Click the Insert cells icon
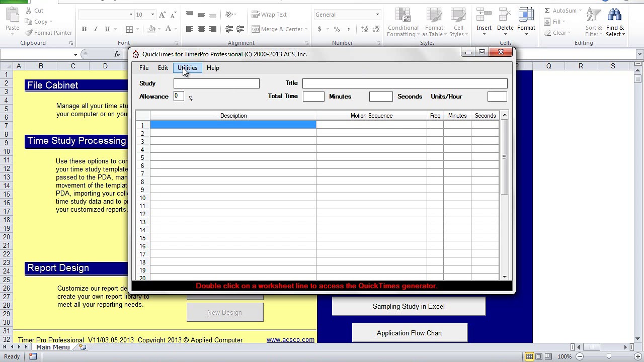 click(484, 15)
